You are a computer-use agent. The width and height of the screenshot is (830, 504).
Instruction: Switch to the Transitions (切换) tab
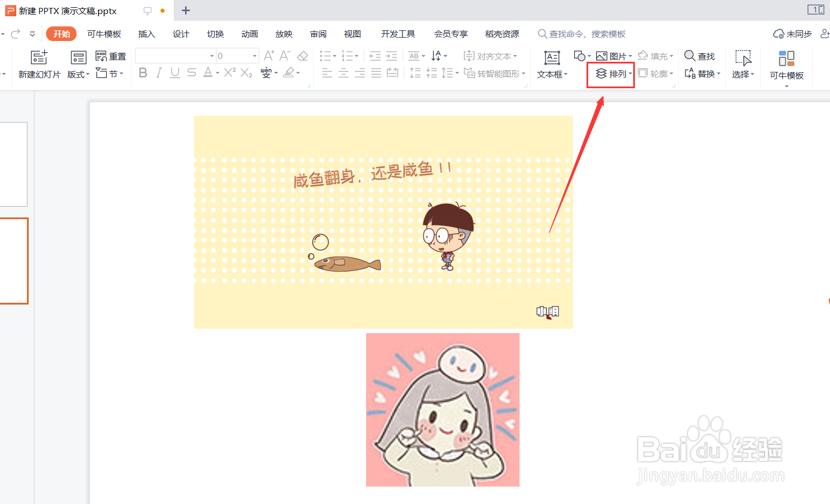coord(215,34)
